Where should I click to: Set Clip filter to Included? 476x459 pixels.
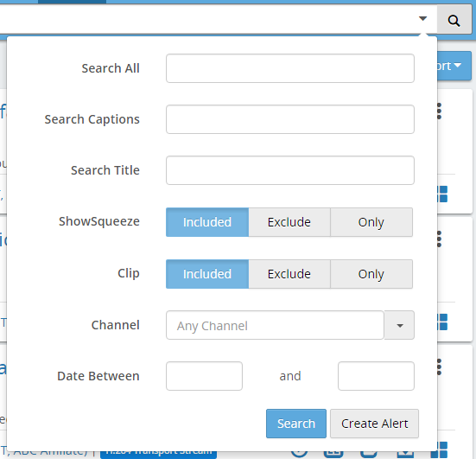pyautogui.click(x=207, y=274)
